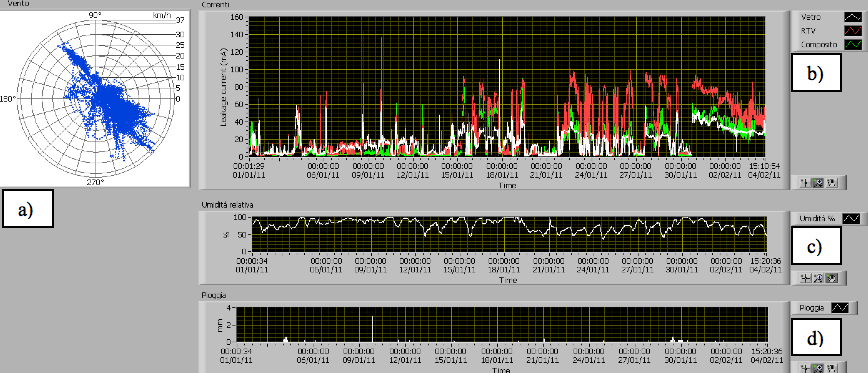868x373 pixels.
Task: Click the 37 scale value on wind plot
Action: pos(179,20)
